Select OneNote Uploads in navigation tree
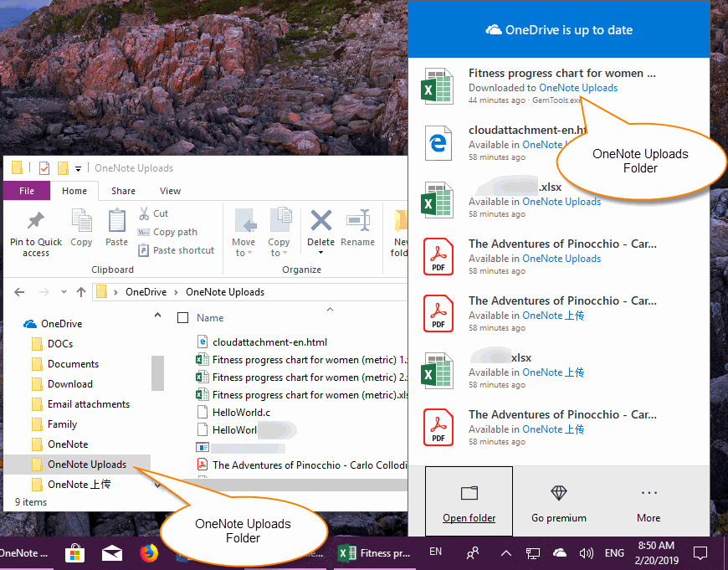 (x=77, y=465)
